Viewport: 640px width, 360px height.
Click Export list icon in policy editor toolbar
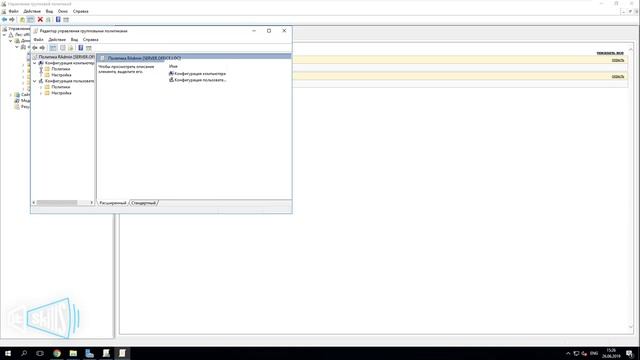tap(71, 48)
